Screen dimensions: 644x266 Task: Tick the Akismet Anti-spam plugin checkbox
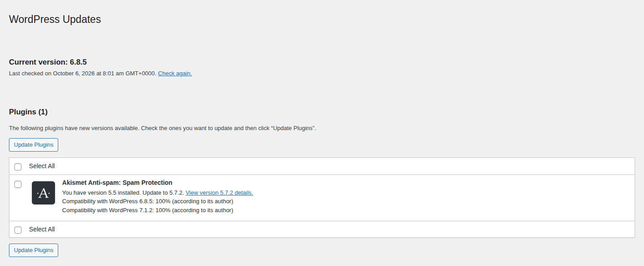point(18,184)
